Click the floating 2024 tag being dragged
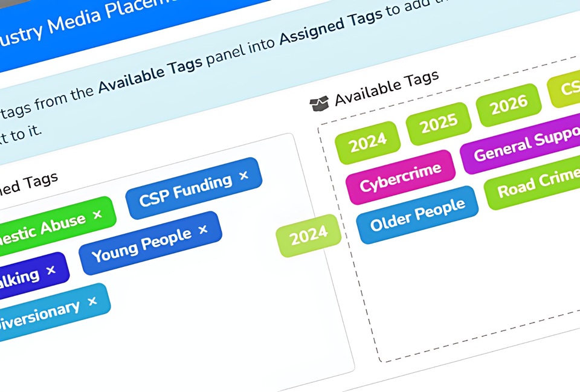 308,236
